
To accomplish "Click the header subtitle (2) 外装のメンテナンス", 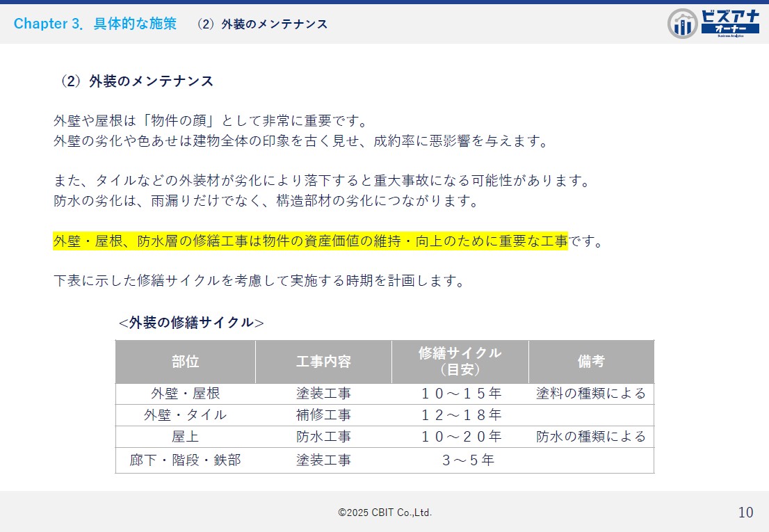I will 262,24.
